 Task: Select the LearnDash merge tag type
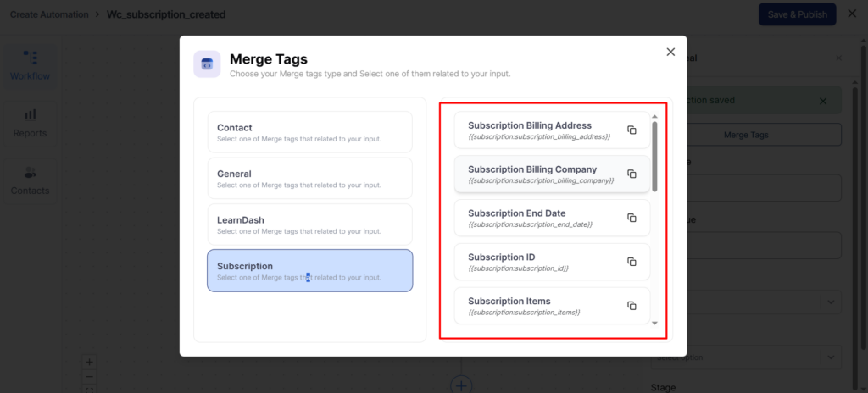pos(309,224)
